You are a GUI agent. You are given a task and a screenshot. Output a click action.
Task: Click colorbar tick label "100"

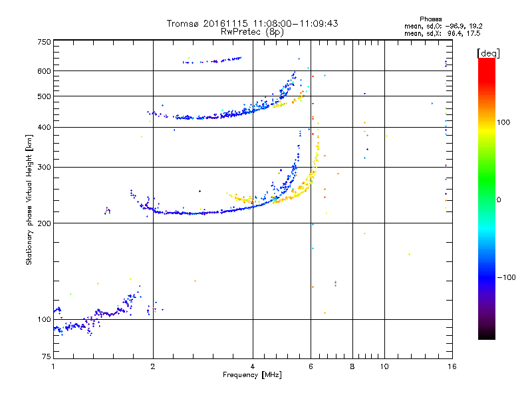[x=503, y=122]
